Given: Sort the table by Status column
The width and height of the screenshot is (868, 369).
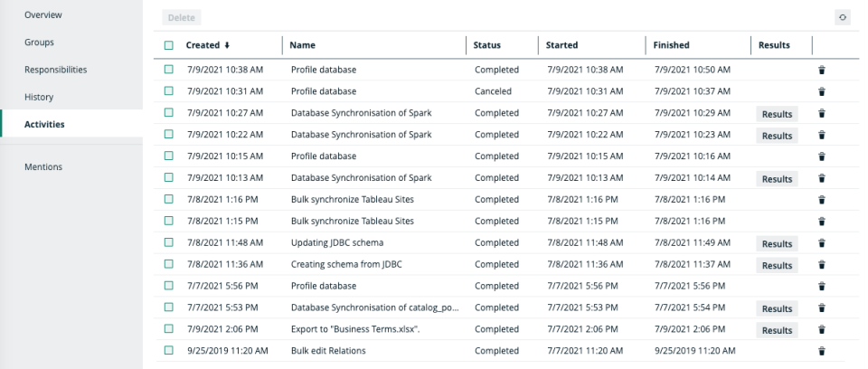Looking at the screenshot, I should coord(486,45).
